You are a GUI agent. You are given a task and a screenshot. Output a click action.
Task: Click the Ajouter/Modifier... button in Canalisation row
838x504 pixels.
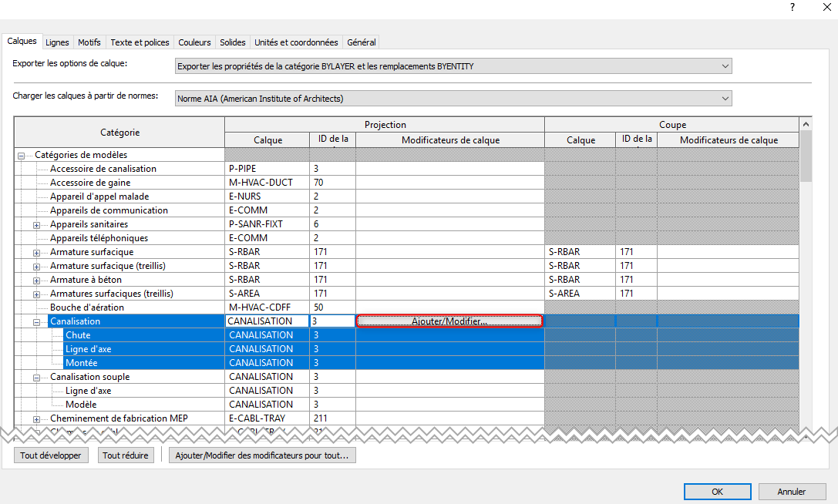click(449, 321)
